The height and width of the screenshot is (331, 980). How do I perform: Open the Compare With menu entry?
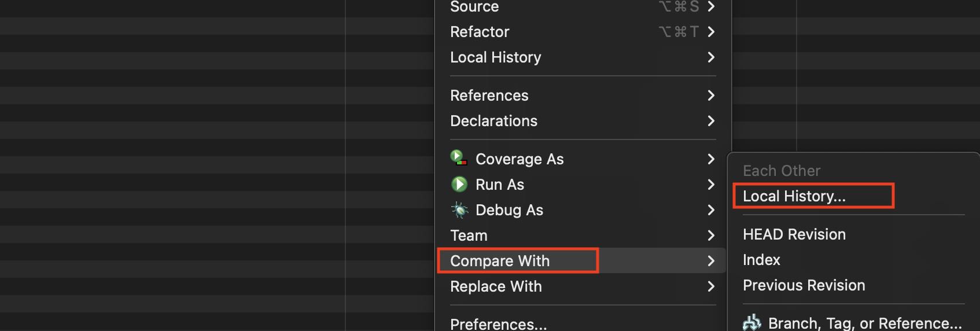tap(500, 261)
